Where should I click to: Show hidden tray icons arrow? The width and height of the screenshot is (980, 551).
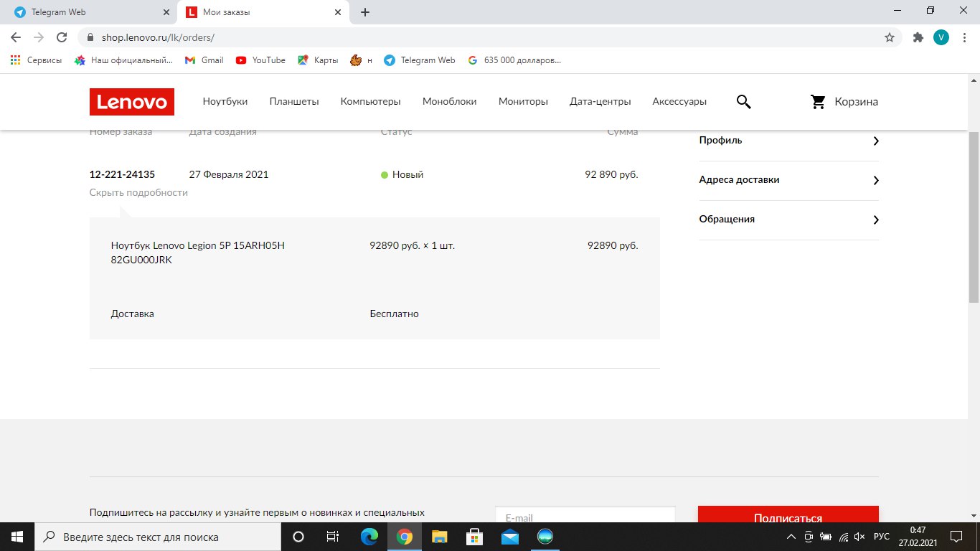tap(792, 537)
